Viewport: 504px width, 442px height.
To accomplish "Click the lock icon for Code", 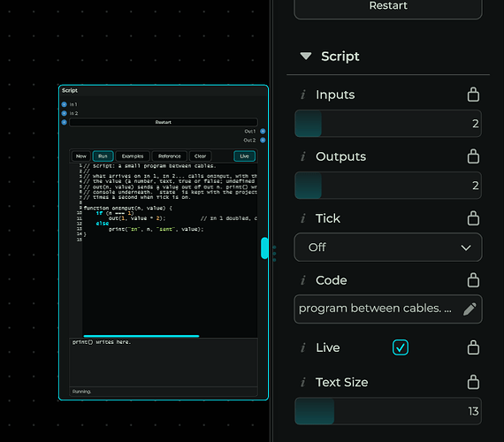I will (x=473, y=280).
